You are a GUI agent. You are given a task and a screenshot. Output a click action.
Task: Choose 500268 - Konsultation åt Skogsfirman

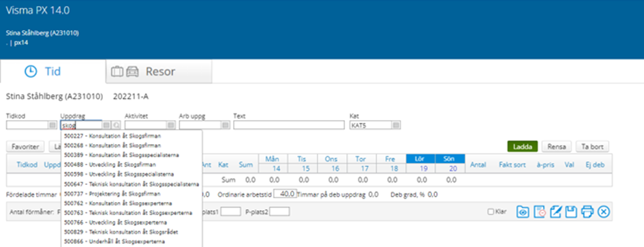coord(112,145)
